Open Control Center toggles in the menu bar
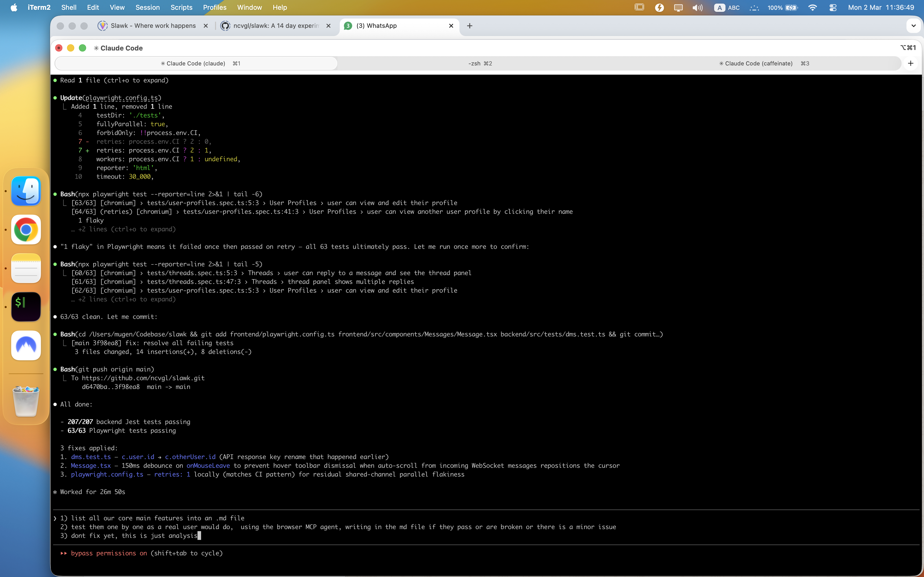Viewport: 924px width, 577px height. click(x=833, y=7)
